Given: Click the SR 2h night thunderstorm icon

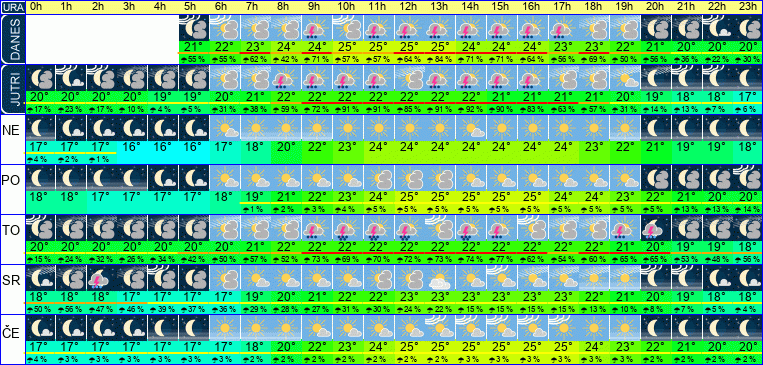Looking at the screenshot, I should click(101, 278).
